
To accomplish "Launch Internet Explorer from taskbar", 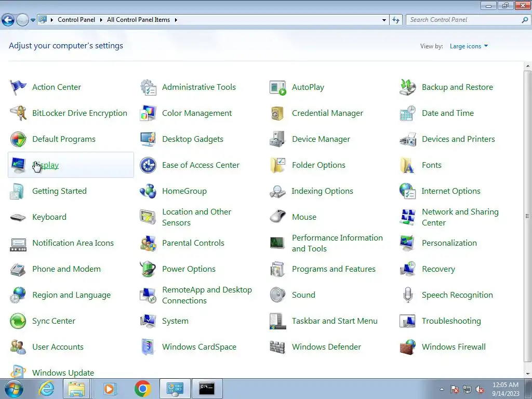I will [46, 389].
